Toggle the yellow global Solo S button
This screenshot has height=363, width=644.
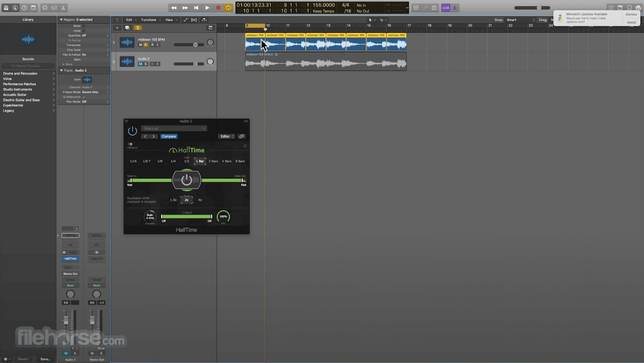click(x=137, y=28)
